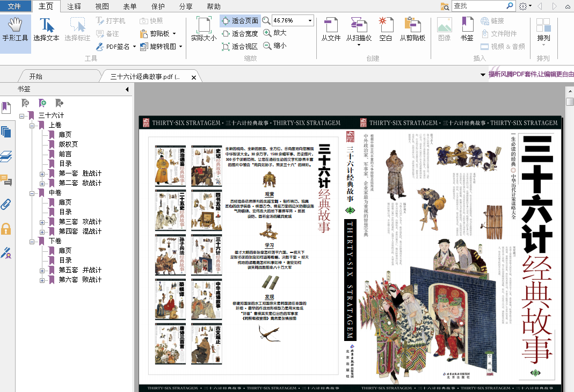Viewport: 574px width, 392px height.
Task: Open the 帮助 ribbon tab
Action: (x=214, y=6)
